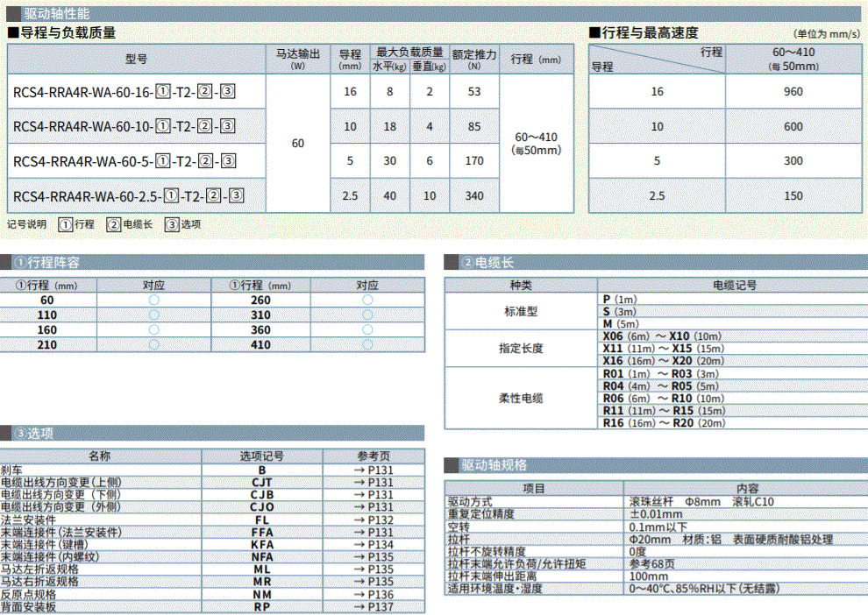Screen dimensions: 868x615
Task: Click option code CJT
Action: pyautogui.click(x=262, y=482)
